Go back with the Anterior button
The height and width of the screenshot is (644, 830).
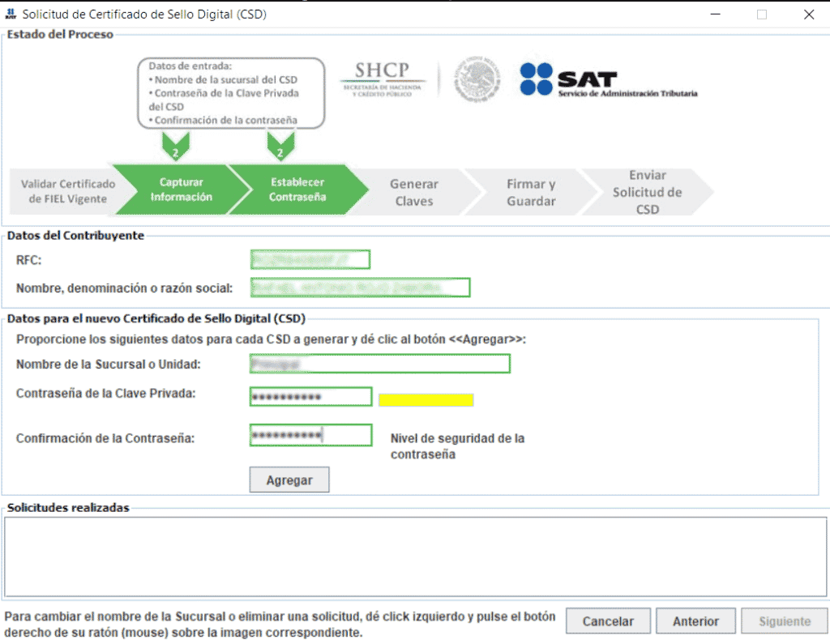click(695, 621)
